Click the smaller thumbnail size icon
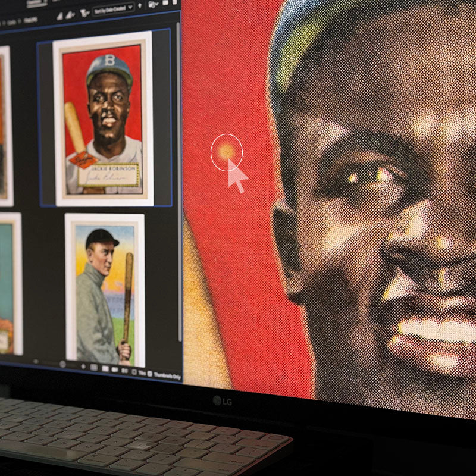The height and width of the screenshot is (476, 476). (36, 361)
